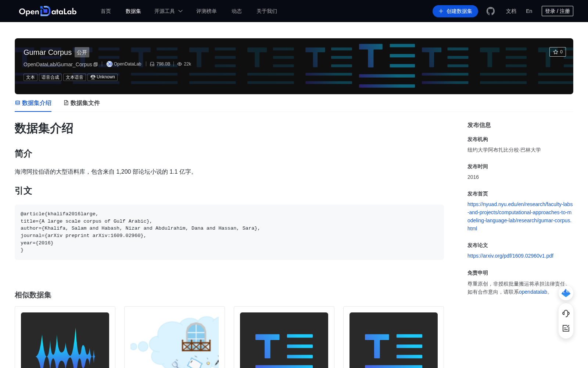Click 纽约大学阿布扎比分校·巴林大学 text
This screenshot has width=588, height=368.
coord(504,150)
